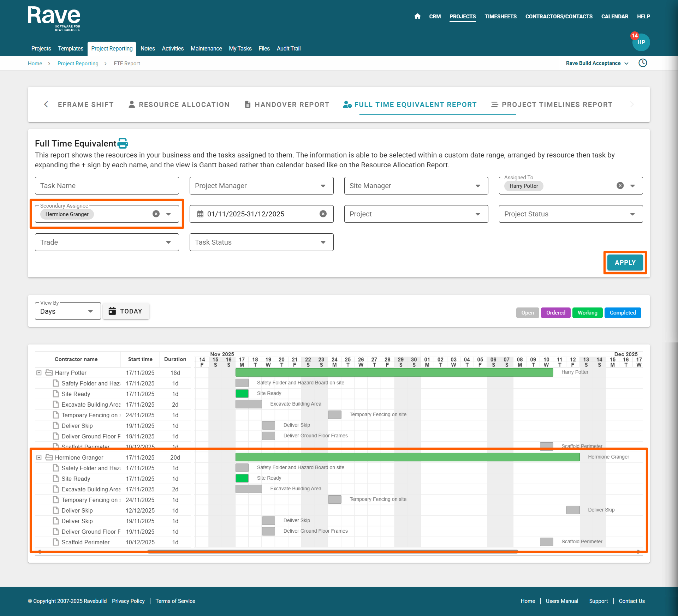This screenshot has width=678, height=616.
Task: Open the clock history icon
Action: coord(643,63)
